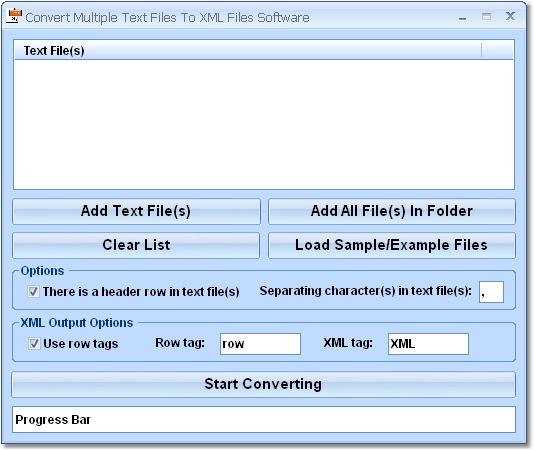Clear List of text files
Image resolution: width=534 pixels, height=451 pixels.
(x=136, y=245)
